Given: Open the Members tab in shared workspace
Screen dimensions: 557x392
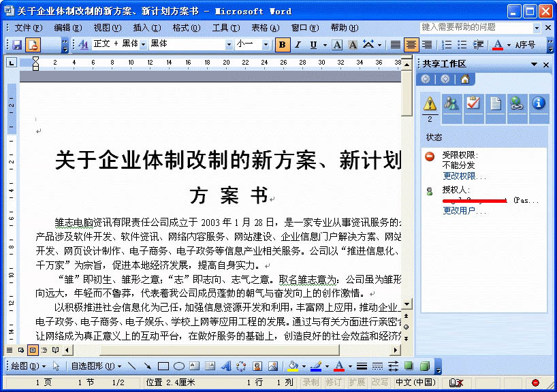Looking at the screenshot, I should tap(451, 103).
